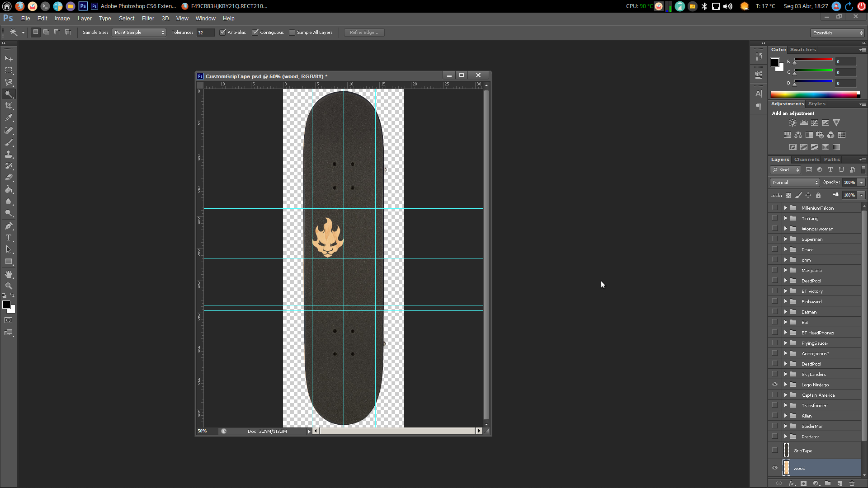Viewport: 868px width, 488px height.
Task: Select the Hand tool
Action: pos(9,274)
